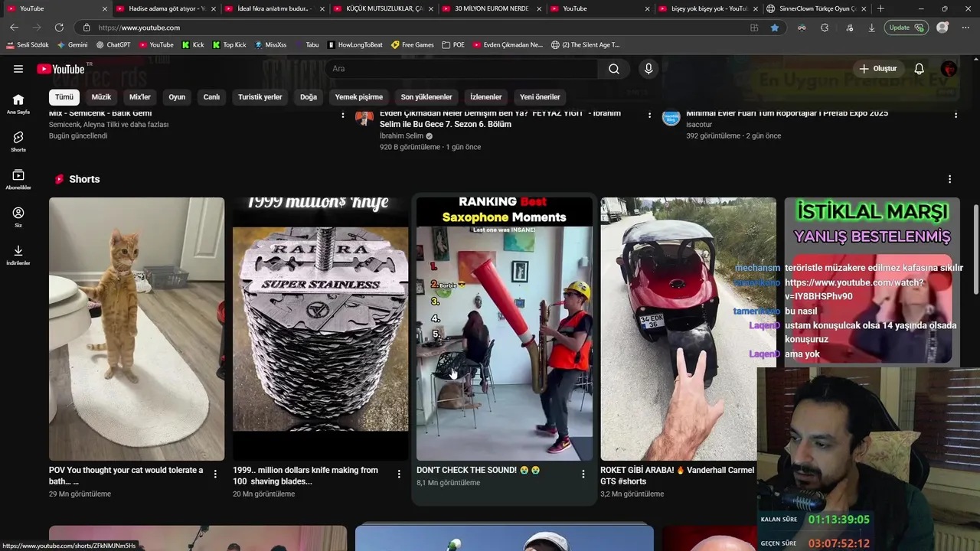The height and width of the screenshot is (551, 980).
Task: Click the browser Update button
Action: pyautogui.click(x=906, y=28)
